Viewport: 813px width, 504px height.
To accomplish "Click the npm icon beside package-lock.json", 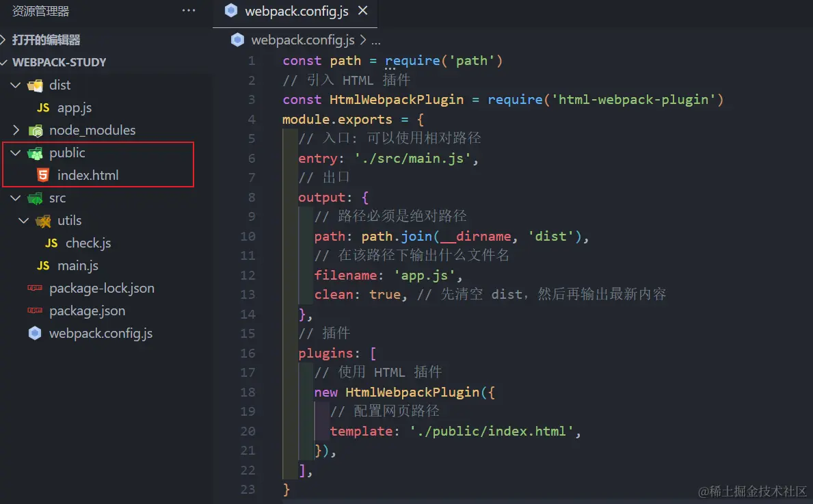I will [x=35, y=288].
